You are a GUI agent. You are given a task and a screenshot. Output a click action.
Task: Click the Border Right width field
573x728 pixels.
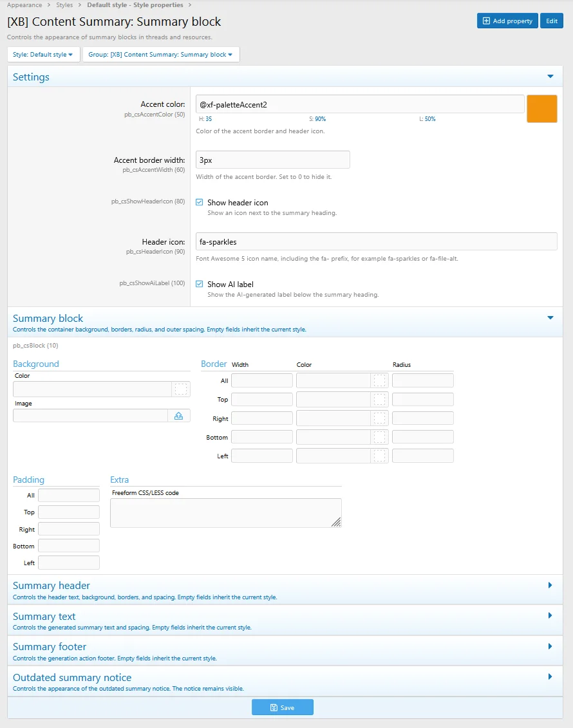click(262, 418)
